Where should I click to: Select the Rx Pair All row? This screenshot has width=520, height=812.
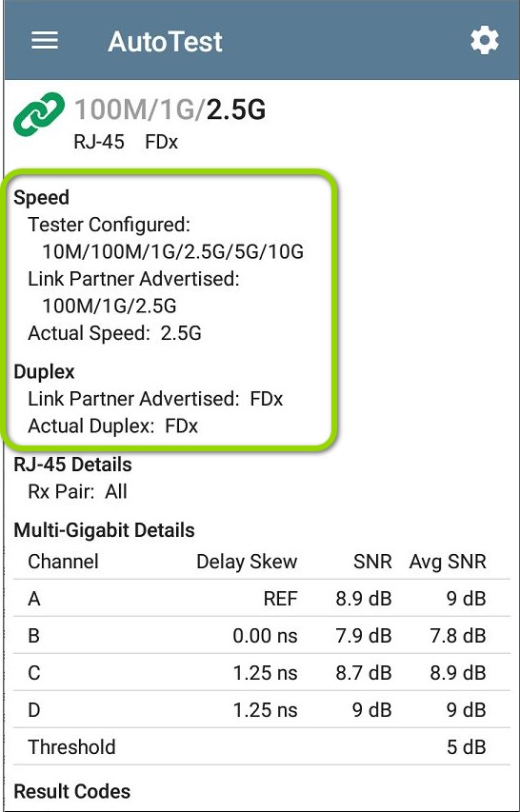(77, 492)
